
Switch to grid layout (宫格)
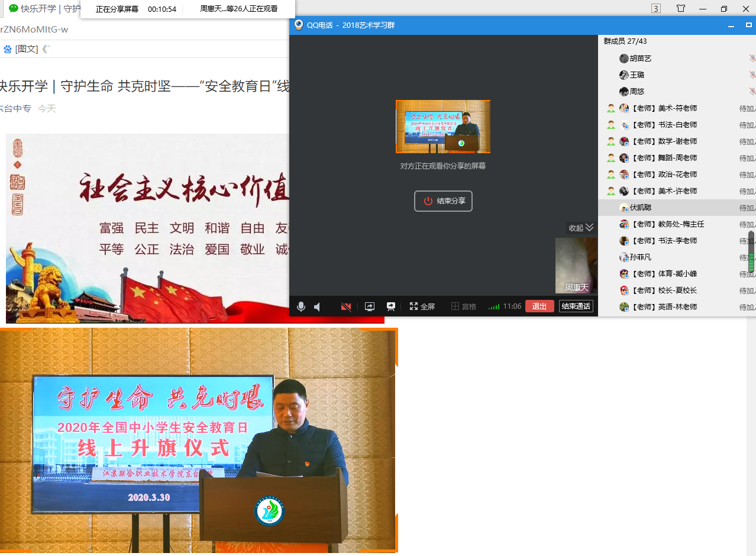(464, 306)
